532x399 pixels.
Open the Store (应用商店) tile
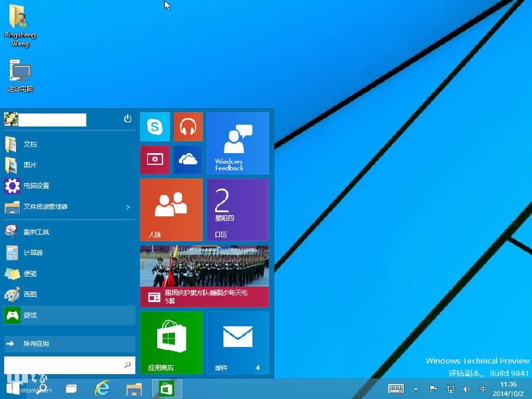(171, 343)
